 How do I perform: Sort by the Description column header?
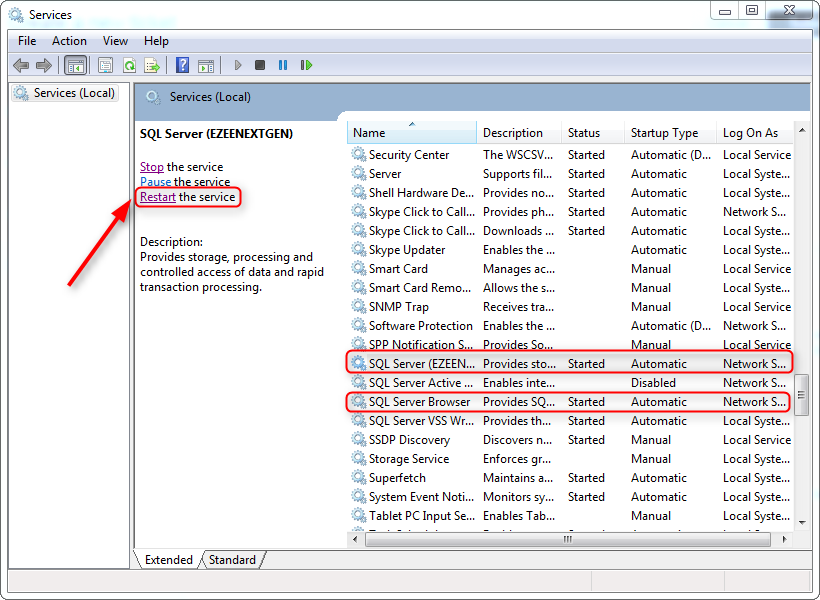519,133
